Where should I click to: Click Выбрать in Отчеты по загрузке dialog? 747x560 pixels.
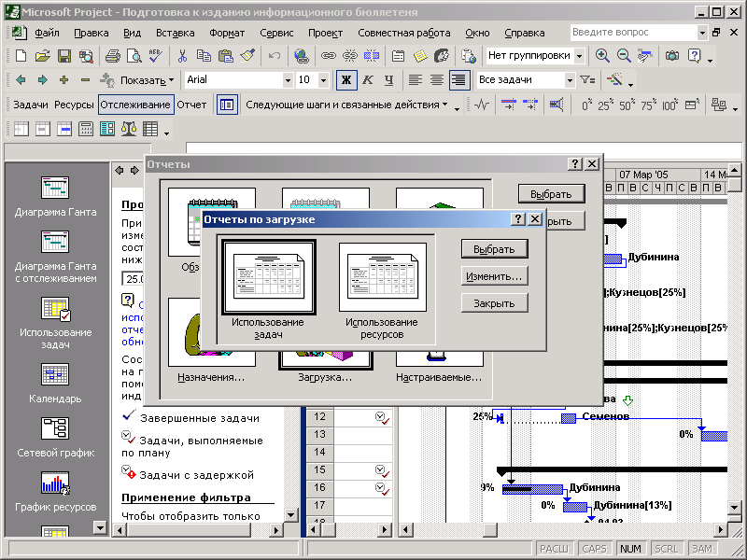(x=495, y=249)
